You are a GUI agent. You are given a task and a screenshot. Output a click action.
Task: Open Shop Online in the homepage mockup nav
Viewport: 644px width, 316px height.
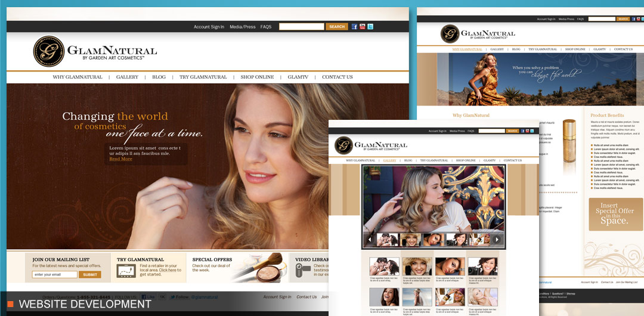[x=257, y=78]
